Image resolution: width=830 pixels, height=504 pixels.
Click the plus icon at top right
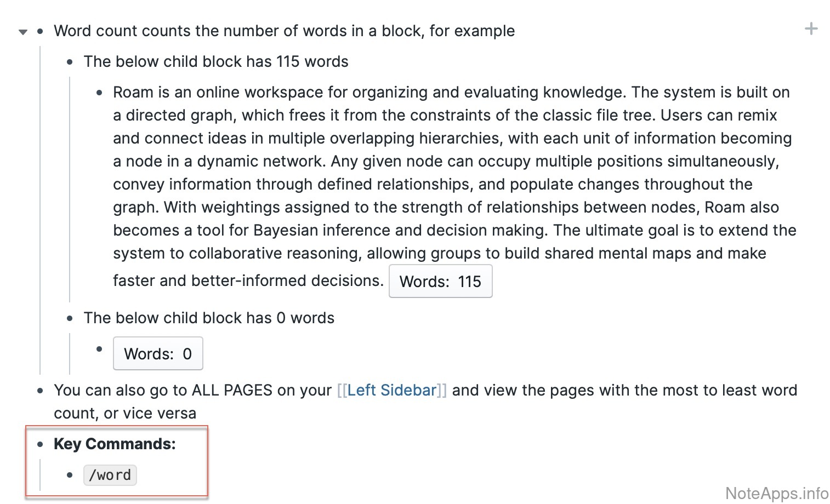coord(811,29)
